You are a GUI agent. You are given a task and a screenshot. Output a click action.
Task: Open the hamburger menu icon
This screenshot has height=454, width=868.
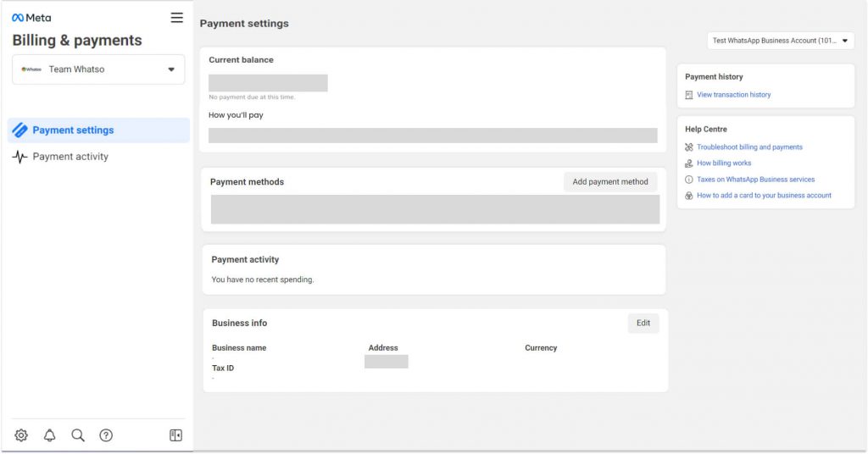click(176, 18)
